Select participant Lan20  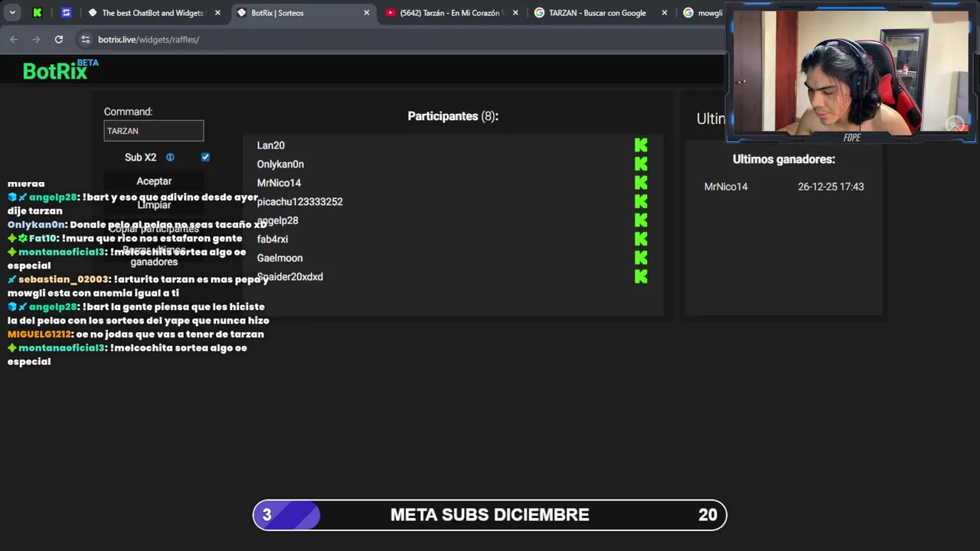pos(271,145)
